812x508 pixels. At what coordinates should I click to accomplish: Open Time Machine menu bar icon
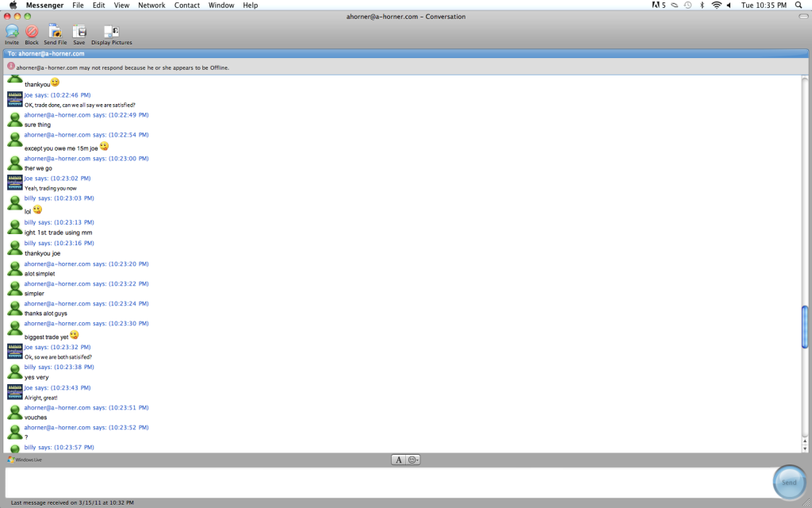click(x=688, y=6)
